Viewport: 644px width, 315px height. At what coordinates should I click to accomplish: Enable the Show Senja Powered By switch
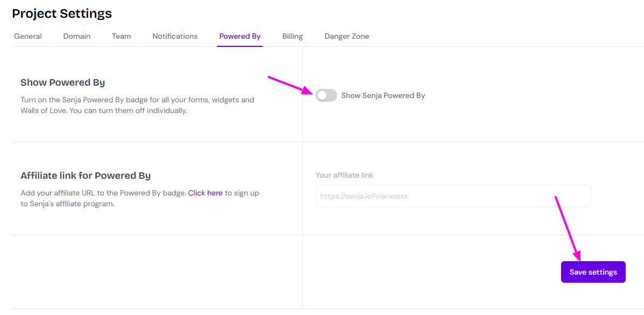[x=326, y=95]
